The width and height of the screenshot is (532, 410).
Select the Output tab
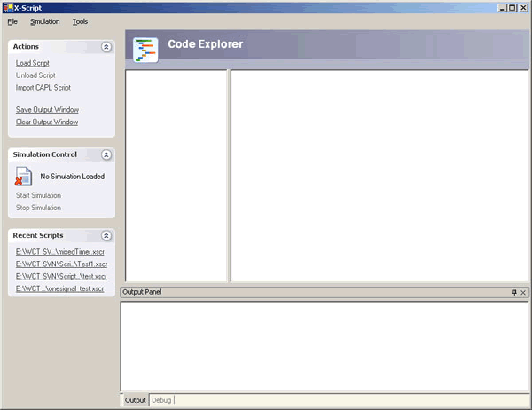[x=135, y=400]
